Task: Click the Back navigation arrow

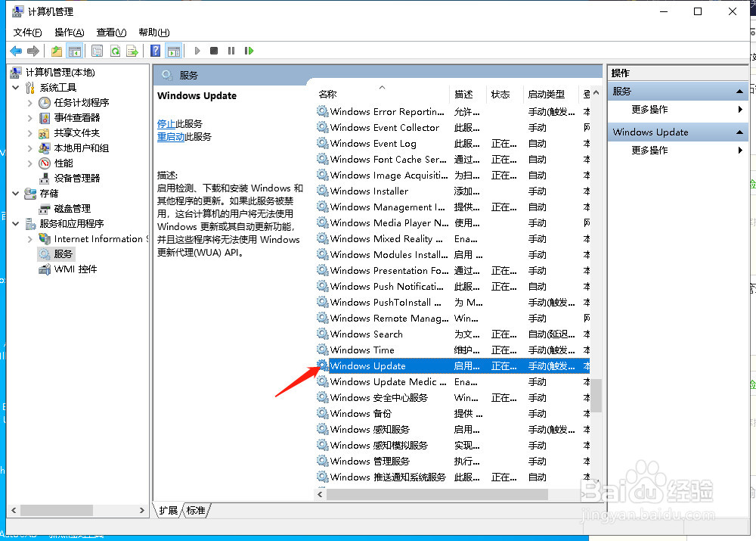Action: [x=15, y=51]
